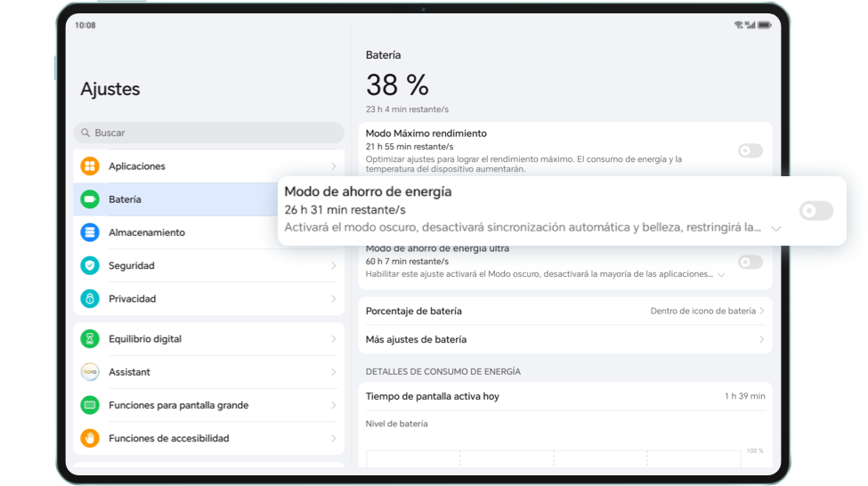Image resolution: width=868 pixels, height=486 pixels.
Task: Click the Funciones para pantalla grande icon
Action: [90, 405]
